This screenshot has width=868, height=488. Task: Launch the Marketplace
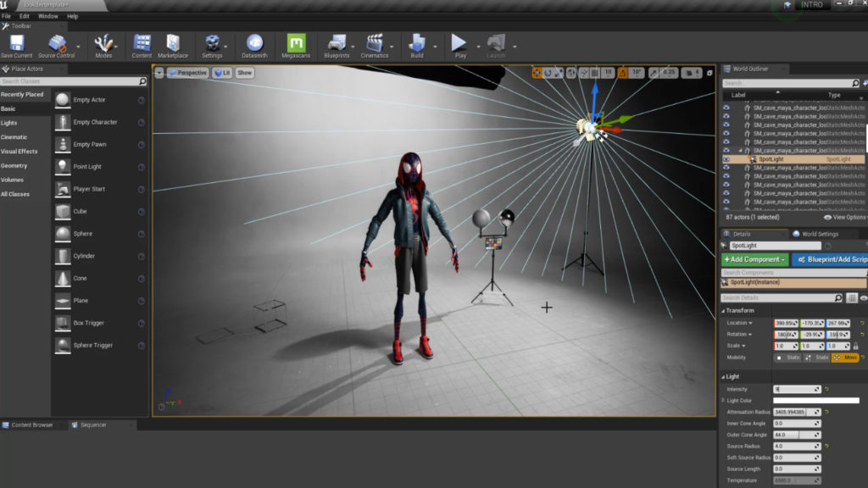pyautogui.click(x=172, y=42)
